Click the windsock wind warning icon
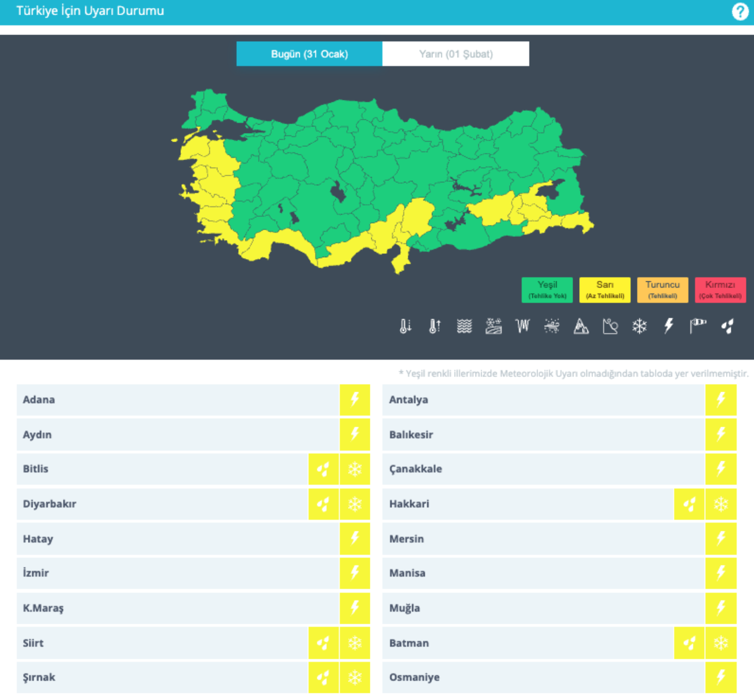 pos(698,326)
